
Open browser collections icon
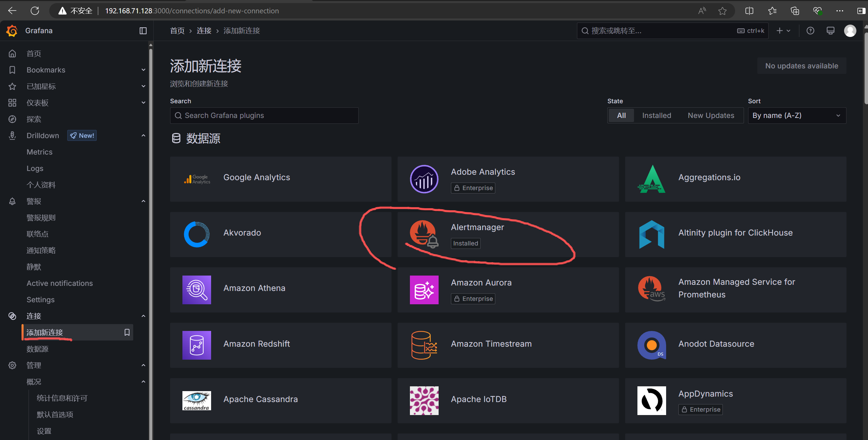[x=795, y=11]
